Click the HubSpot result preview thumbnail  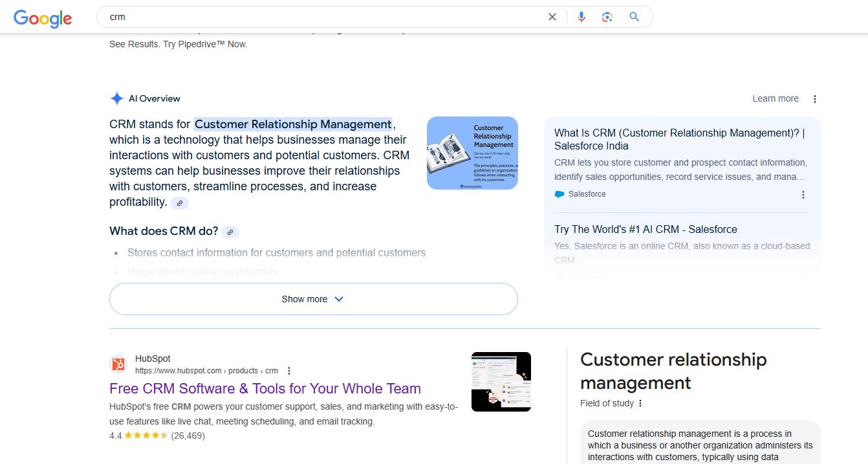point(501,381)
